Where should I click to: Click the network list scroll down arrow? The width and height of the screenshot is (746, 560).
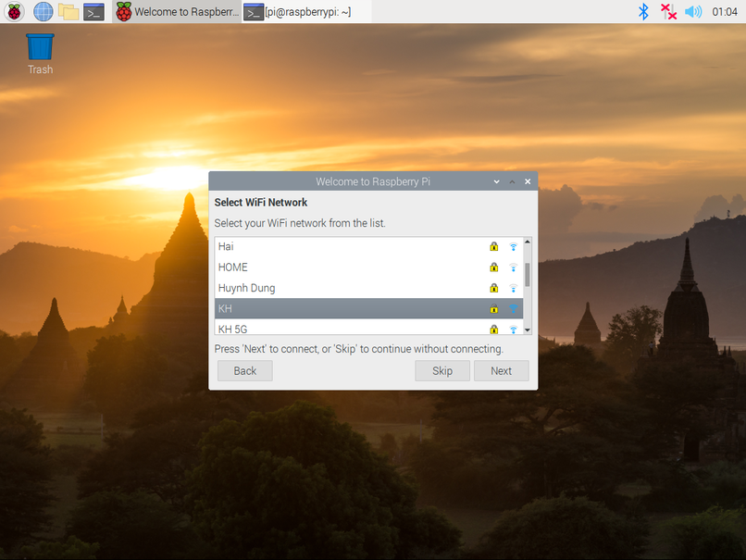point(528,330)
